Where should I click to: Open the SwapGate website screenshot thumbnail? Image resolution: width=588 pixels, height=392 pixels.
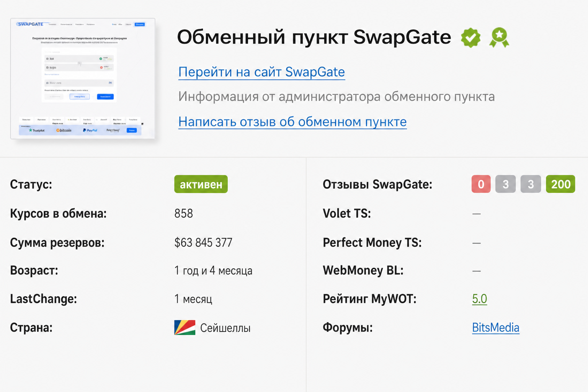[83, 78]
